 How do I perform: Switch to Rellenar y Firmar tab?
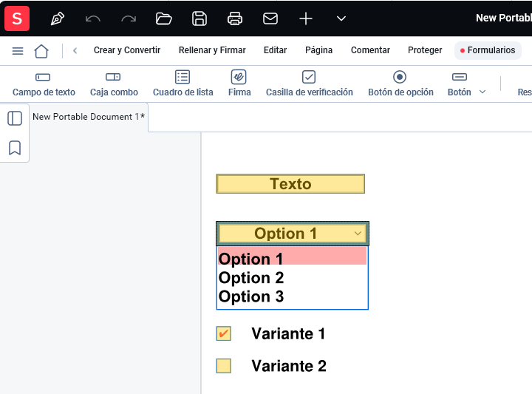click(212, 50)
